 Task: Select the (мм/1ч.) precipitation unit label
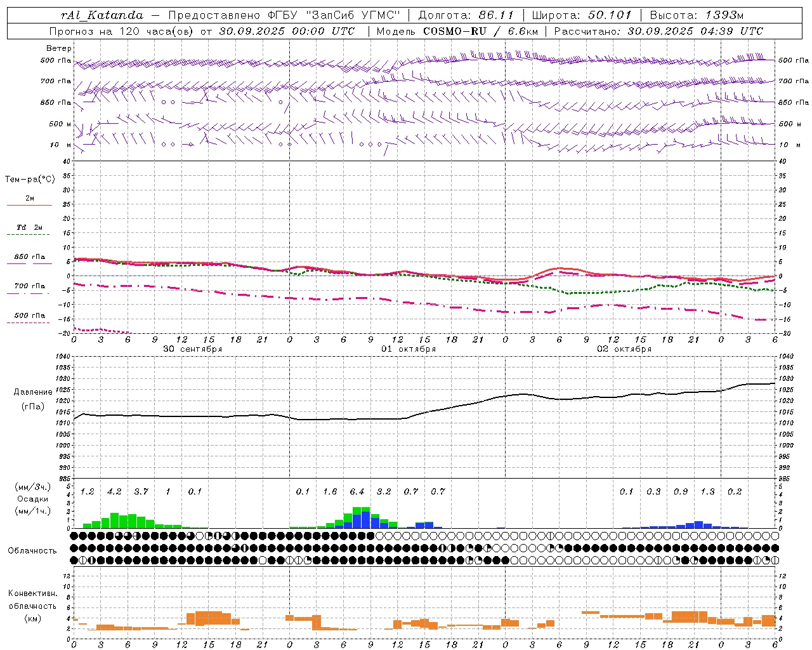[x=33, y=511]
